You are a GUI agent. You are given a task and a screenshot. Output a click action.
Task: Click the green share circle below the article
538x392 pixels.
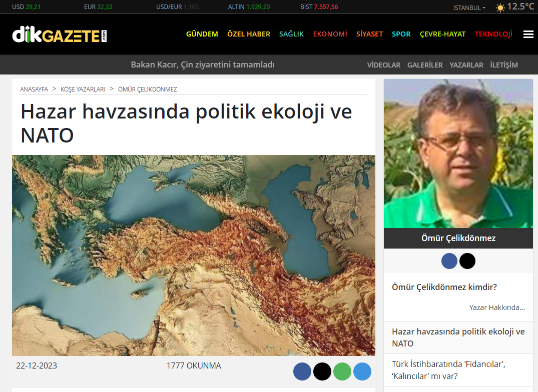click(342, 371)
